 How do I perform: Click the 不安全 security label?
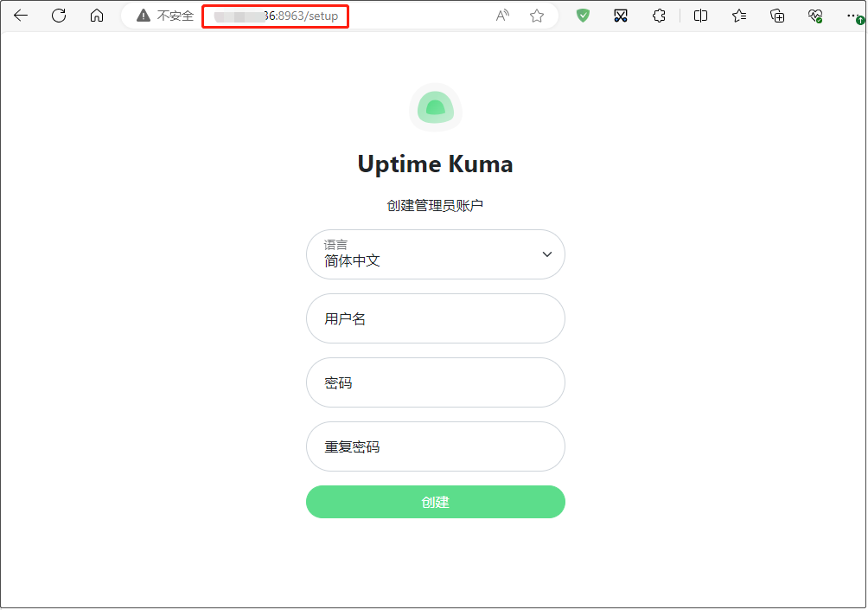(x=175, y=16)
